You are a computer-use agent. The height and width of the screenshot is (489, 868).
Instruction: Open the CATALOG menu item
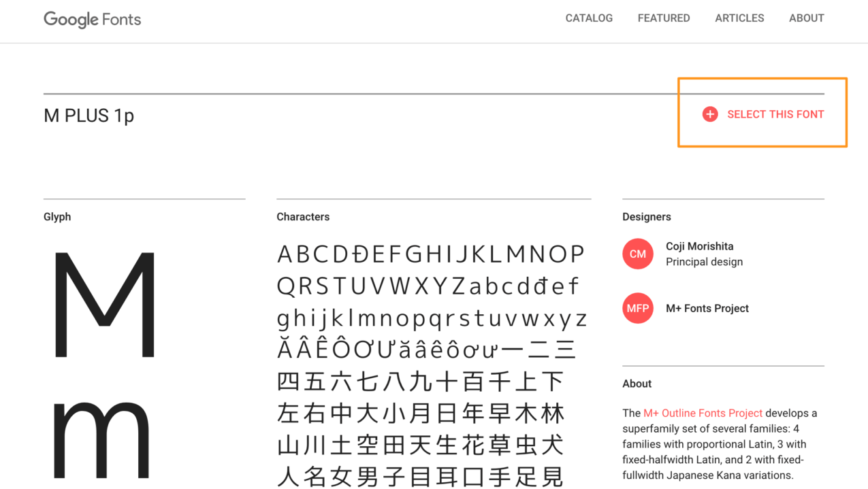tap(589, 18)
